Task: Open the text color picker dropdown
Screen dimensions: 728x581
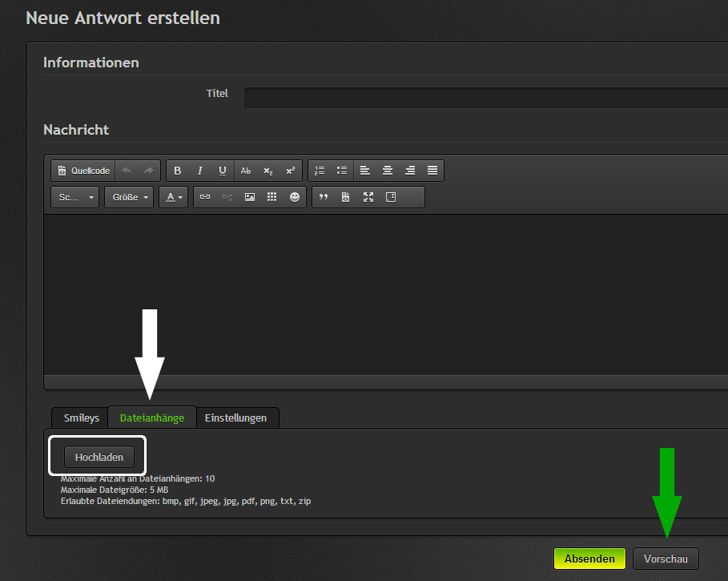Action: tap(173, 197)
